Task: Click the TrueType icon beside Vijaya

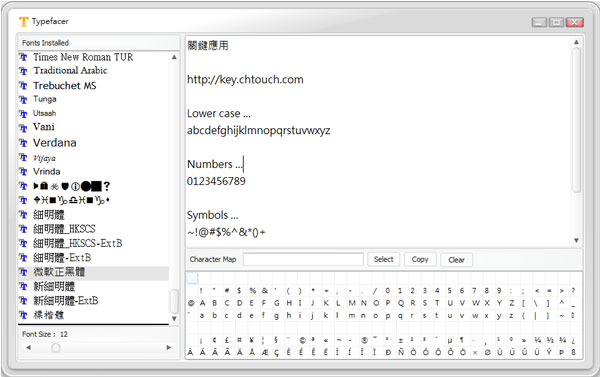Action: 23,157
